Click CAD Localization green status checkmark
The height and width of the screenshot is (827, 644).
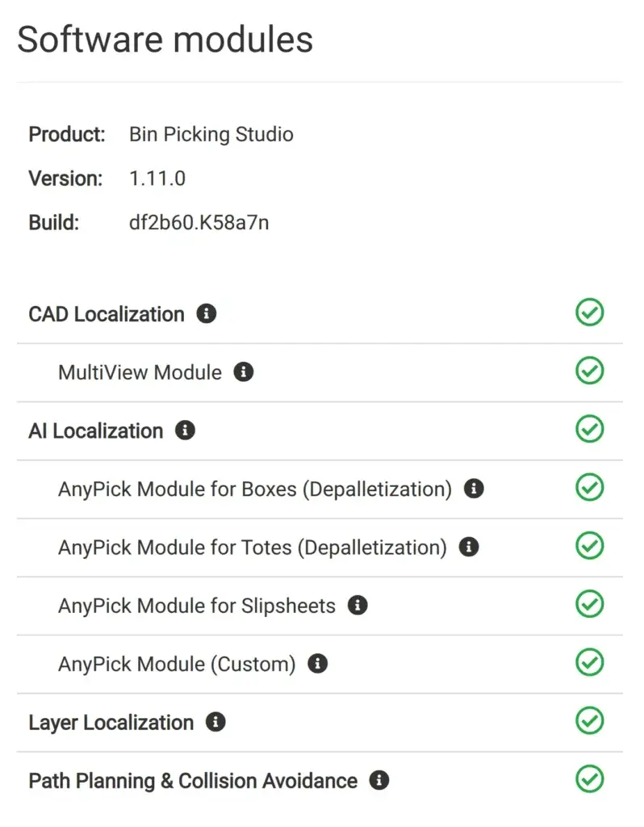pos(590,313)
